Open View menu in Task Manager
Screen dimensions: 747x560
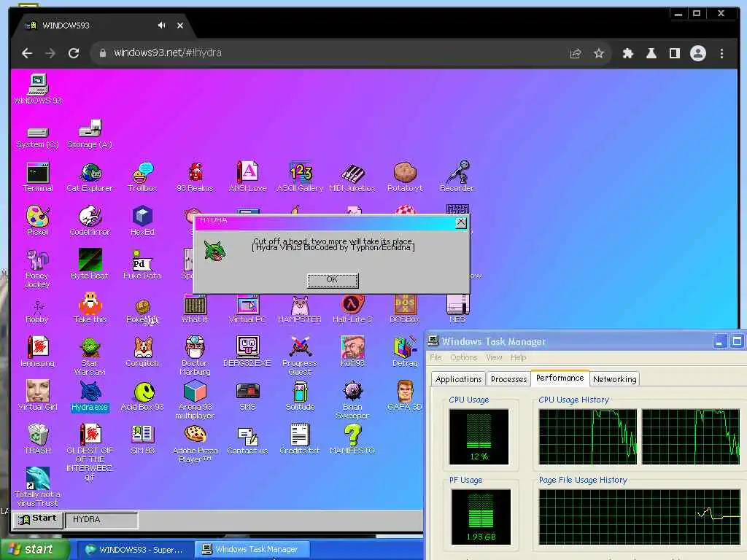click(494, 357)
